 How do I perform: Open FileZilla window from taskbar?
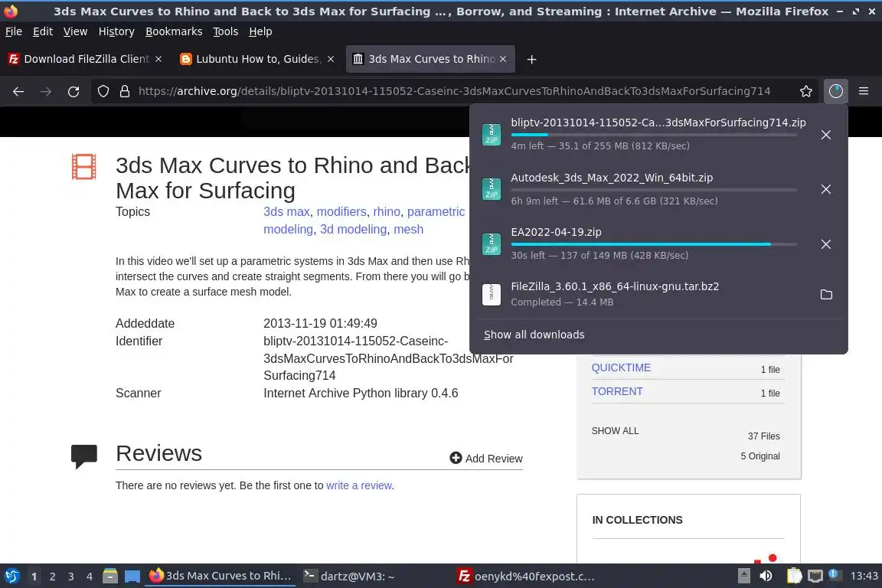[526, 576]
